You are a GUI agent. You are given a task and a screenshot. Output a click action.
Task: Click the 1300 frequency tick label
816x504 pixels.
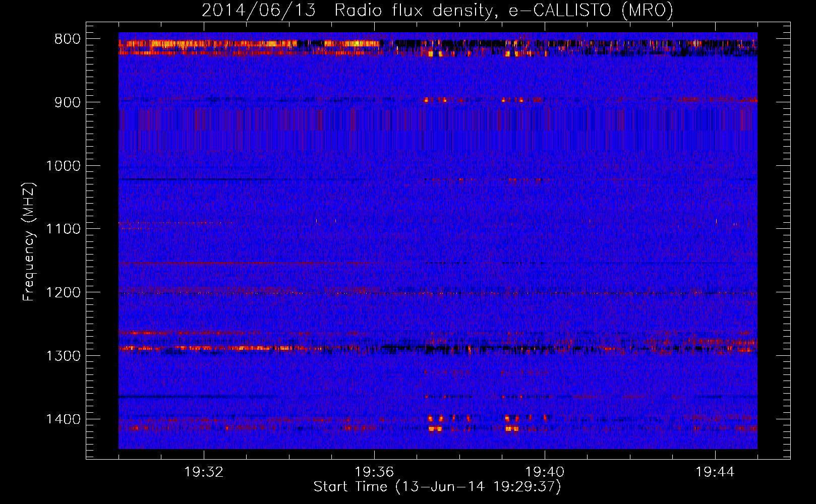(63, 356)
